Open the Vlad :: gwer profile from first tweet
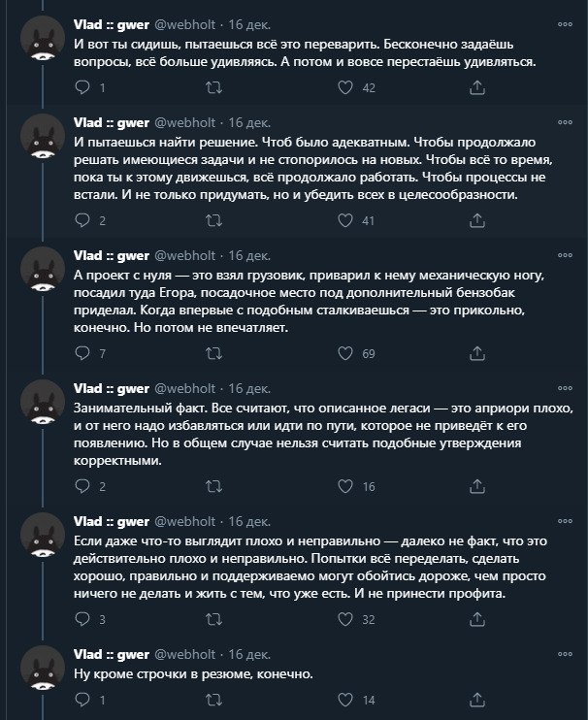The image size is (588, 720). [x=112, y=24]
